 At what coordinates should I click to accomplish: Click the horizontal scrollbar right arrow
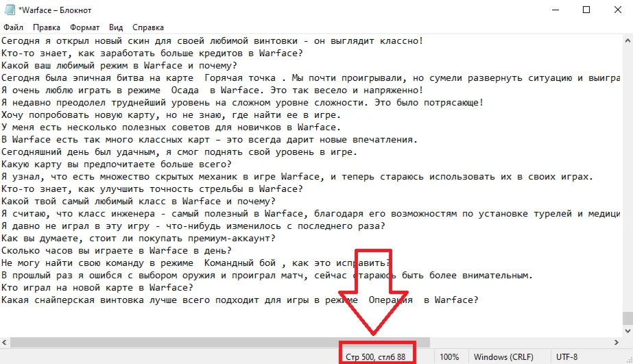tap(617, 342)
